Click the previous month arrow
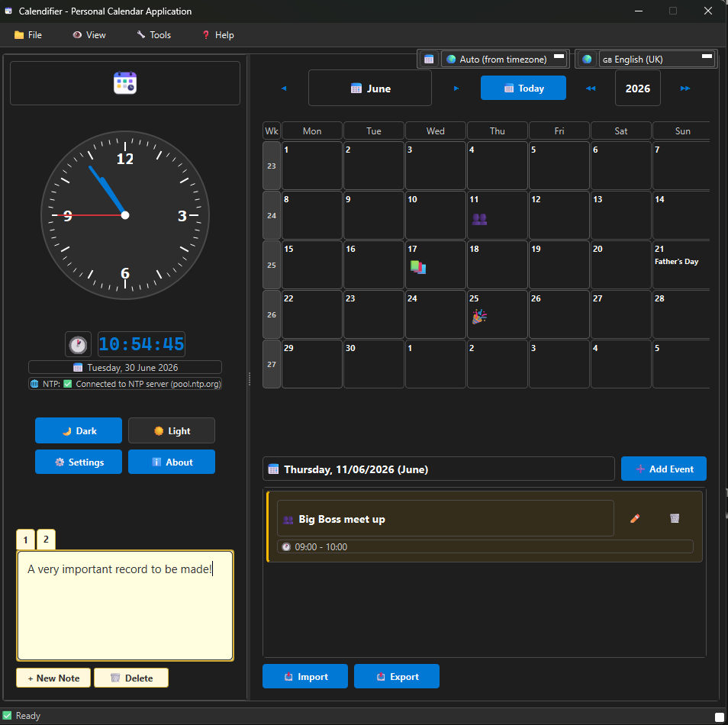 click(x=284, y=89)
